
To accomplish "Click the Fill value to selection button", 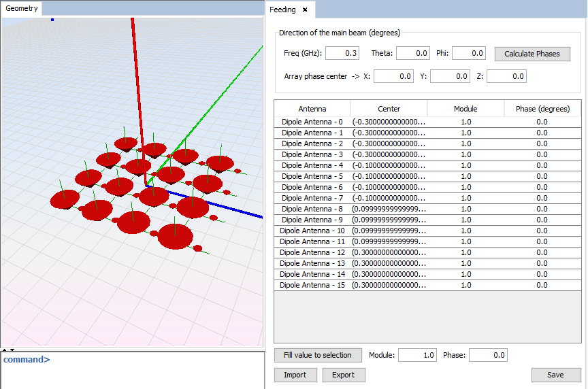I will click(318, 355).
